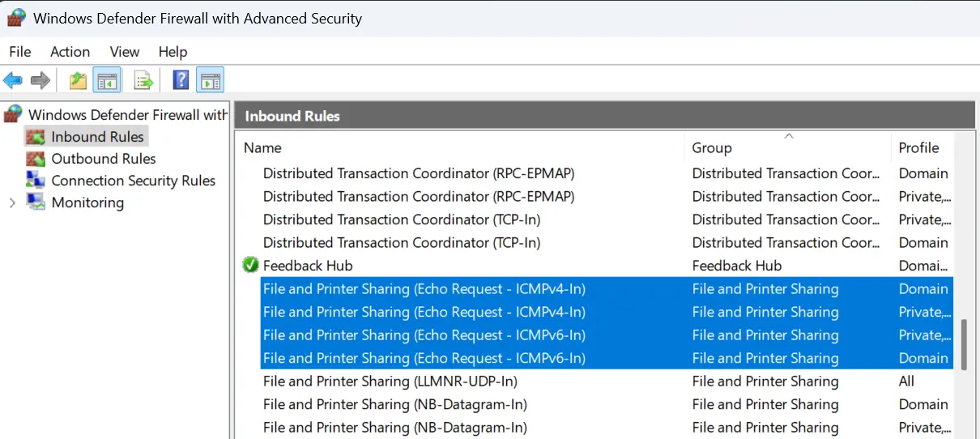Click Group cell of the LLMNR-UDP-In row

tap(765, 381)
